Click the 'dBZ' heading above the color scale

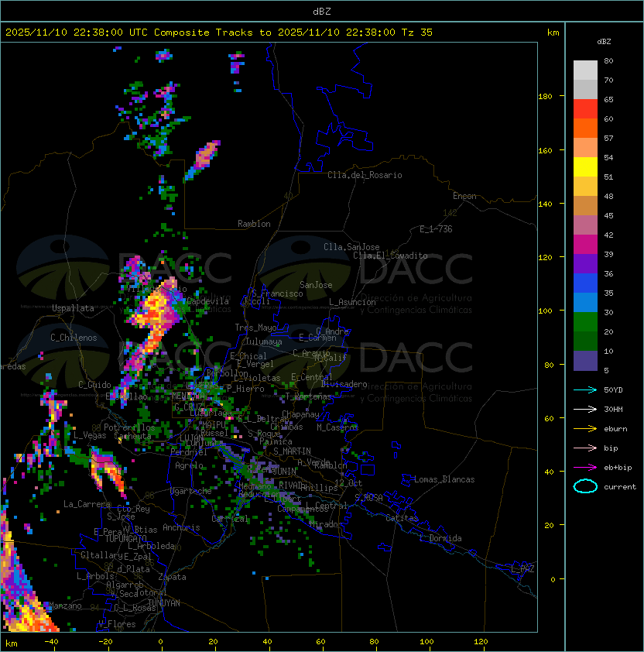tap(604, 42)
